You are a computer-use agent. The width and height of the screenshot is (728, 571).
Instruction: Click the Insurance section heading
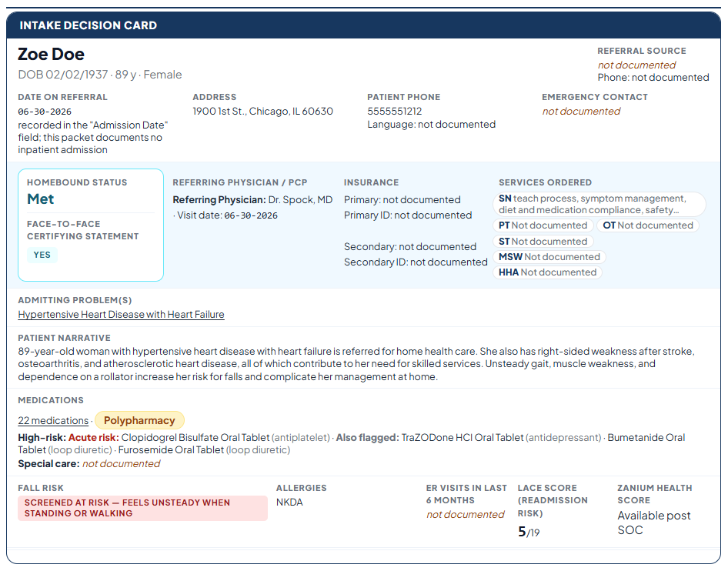(x=372, y=182)
